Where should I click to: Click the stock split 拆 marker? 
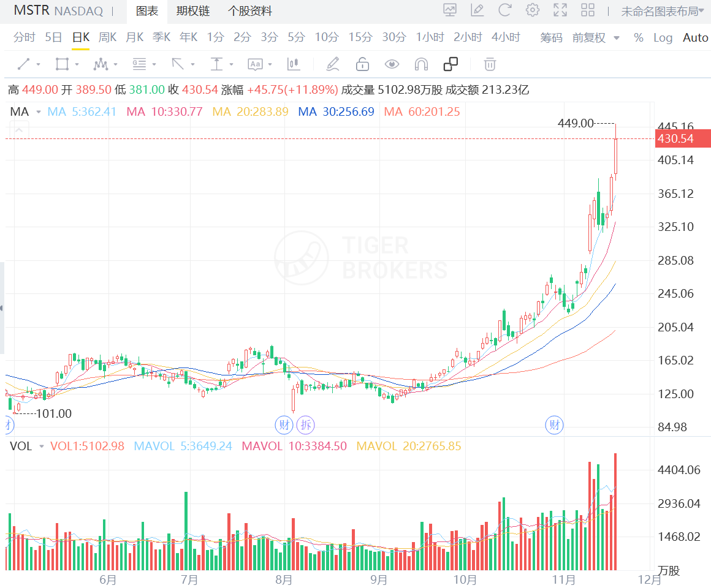306,425
